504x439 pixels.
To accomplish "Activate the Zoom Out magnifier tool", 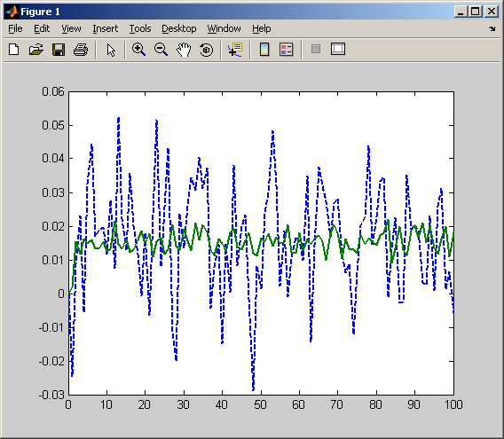I will pos(161,50).
